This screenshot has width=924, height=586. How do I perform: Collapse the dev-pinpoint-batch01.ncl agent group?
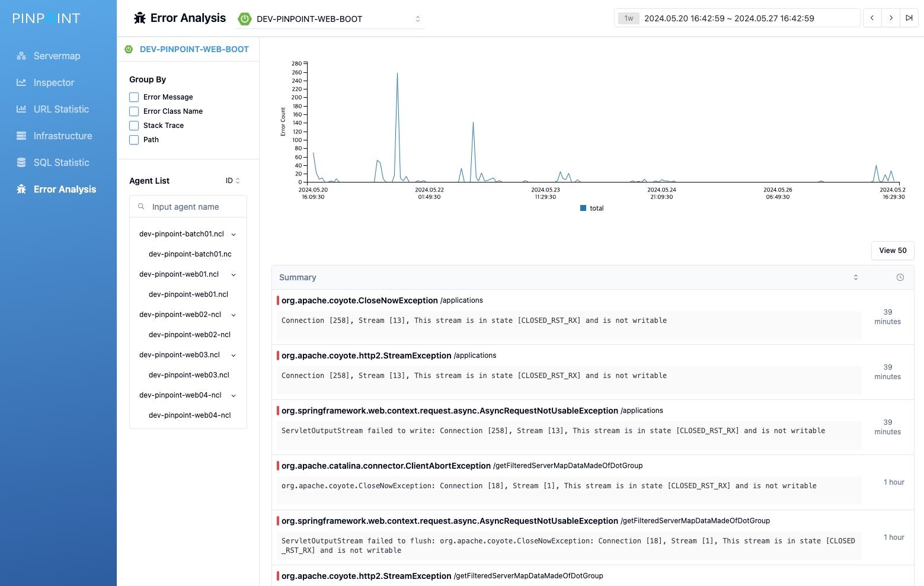point(234,235)
